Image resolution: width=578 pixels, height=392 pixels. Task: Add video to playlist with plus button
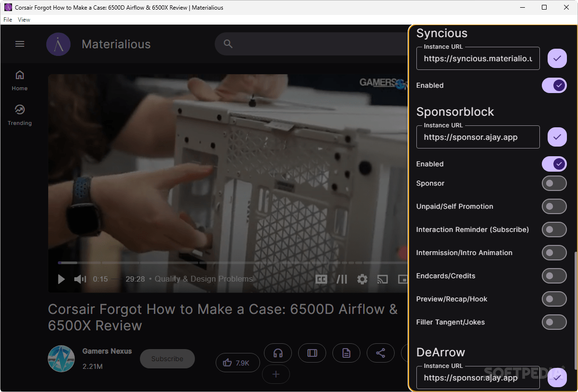pos(275,374)
